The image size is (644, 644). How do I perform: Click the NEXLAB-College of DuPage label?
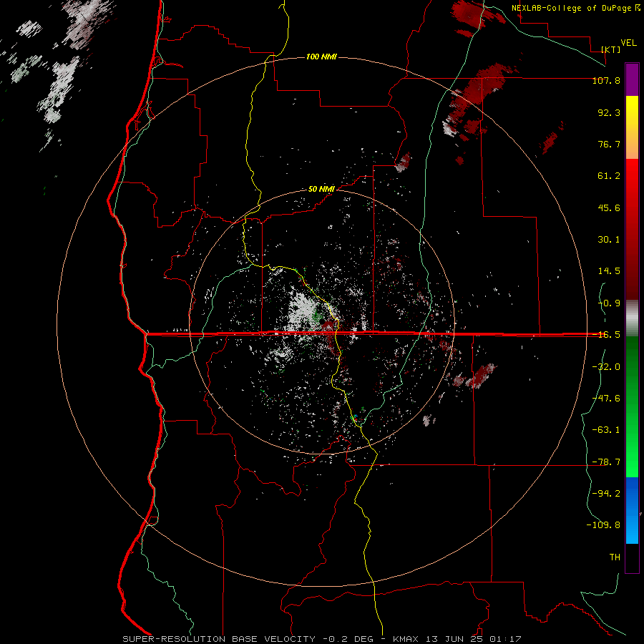pos(575,8)
